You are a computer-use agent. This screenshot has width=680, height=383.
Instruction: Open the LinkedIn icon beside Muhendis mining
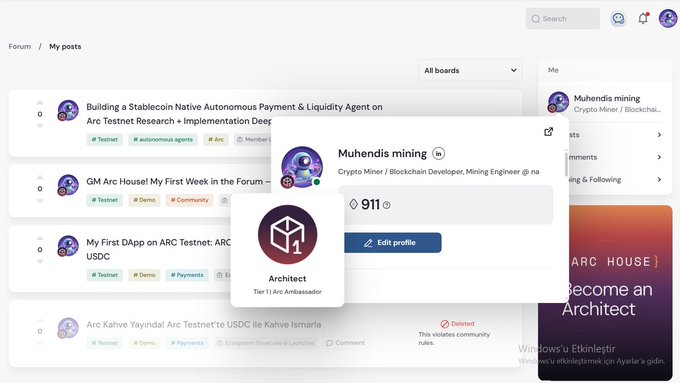[x=438, y=154]
